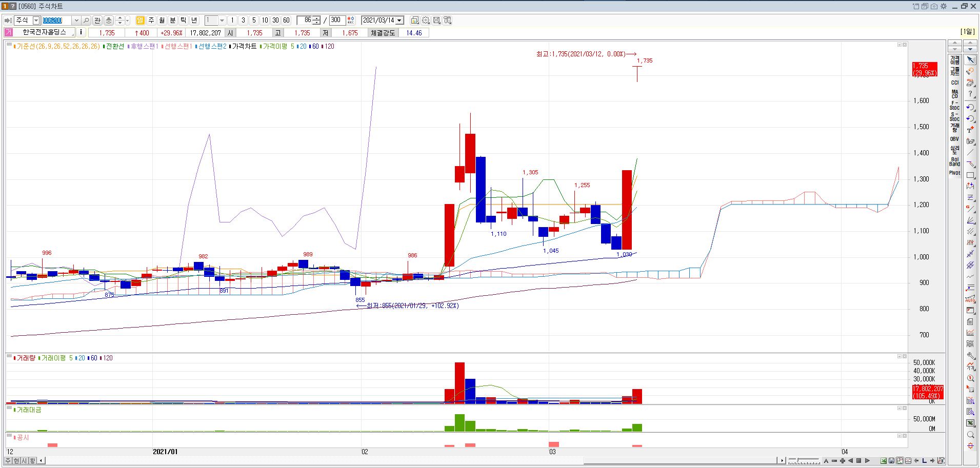Click the crosshair tool at toolbar bottom

coord(970,446)
